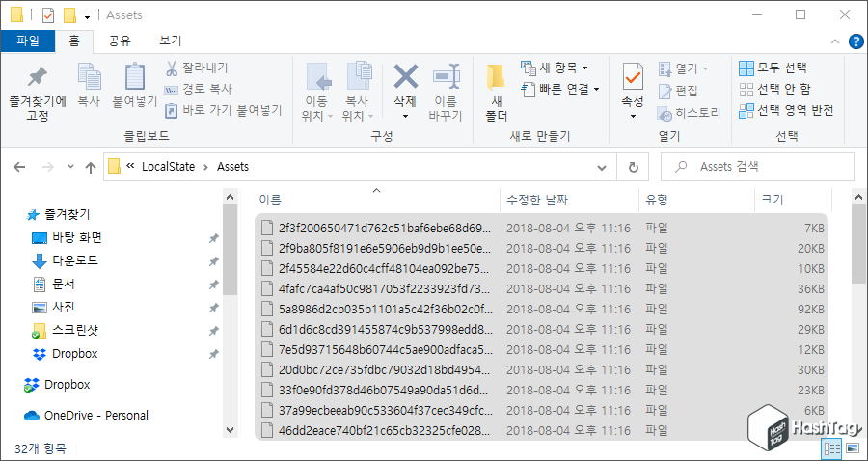The width and height of the screenshot is (868, 461).
Task: Open 스크린샷 in navigation pane
Action: coord(66,331)
